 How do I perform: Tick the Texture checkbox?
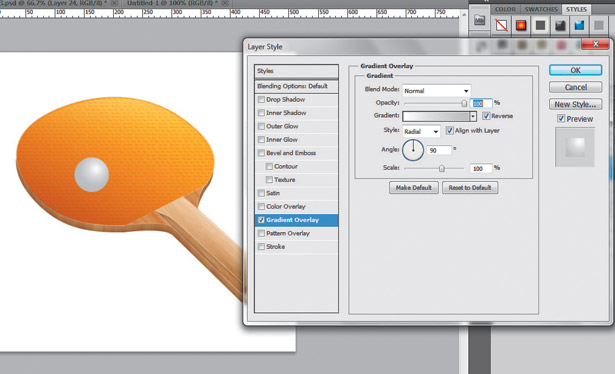269,180
